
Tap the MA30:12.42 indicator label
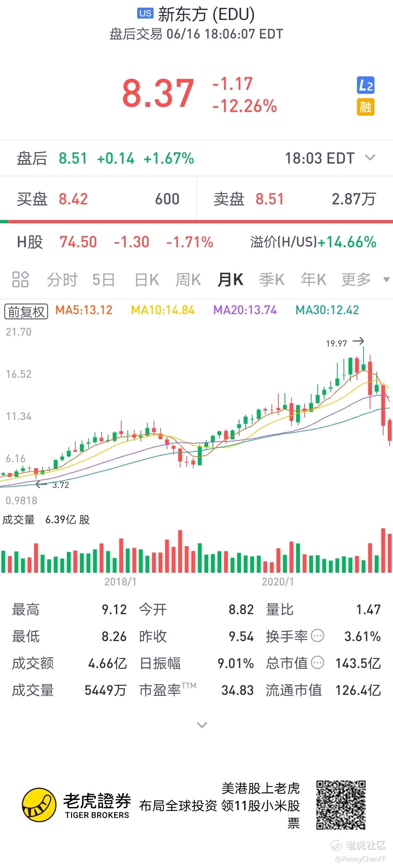(327, 310)
